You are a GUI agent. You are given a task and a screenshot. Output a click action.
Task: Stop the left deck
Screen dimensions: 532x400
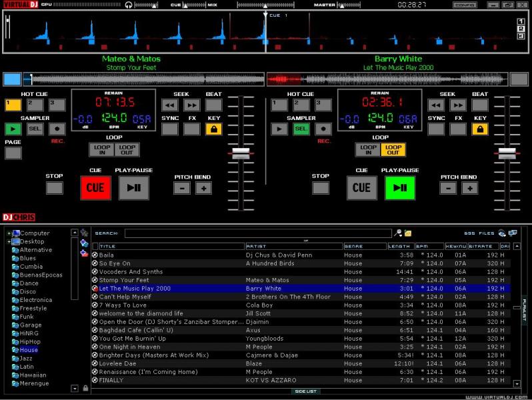[x=54, y=188]
